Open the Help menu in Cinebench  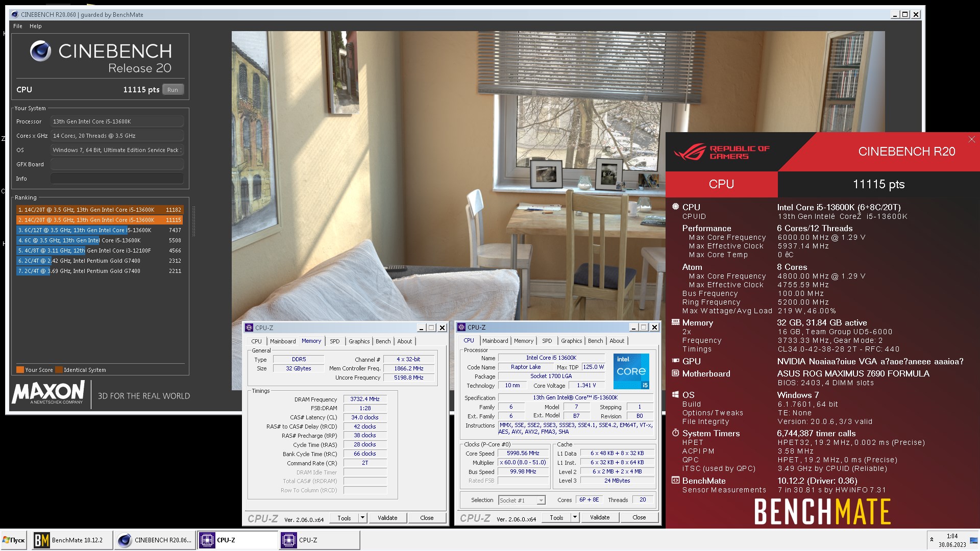pos(35,26)
